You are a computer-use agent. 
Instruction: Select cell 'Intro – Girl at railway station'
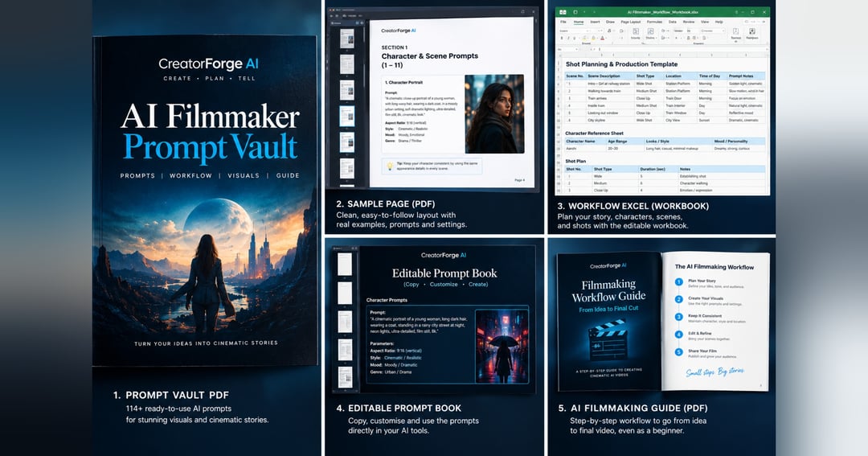(x=609, y=84)
